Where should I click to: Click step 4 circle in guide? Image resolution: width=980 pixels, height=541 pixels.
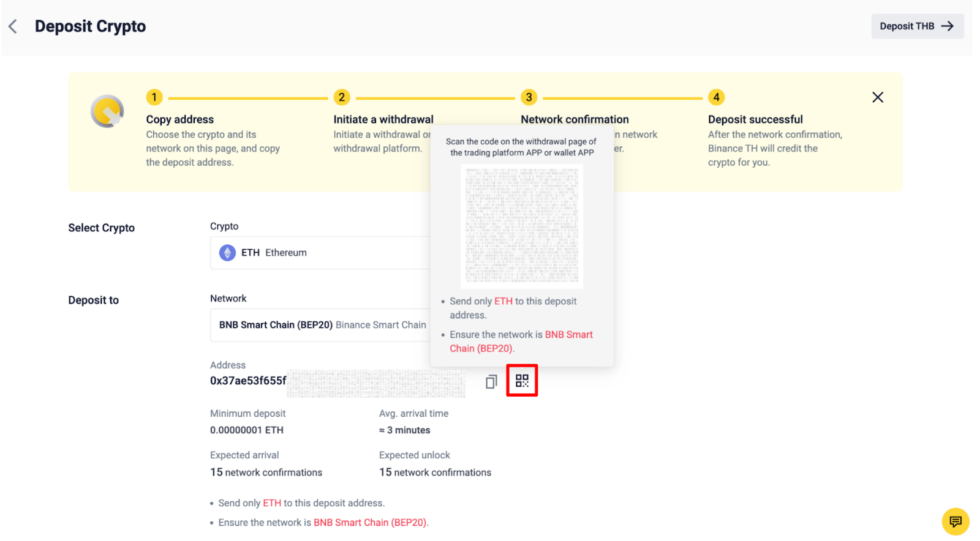716,97
